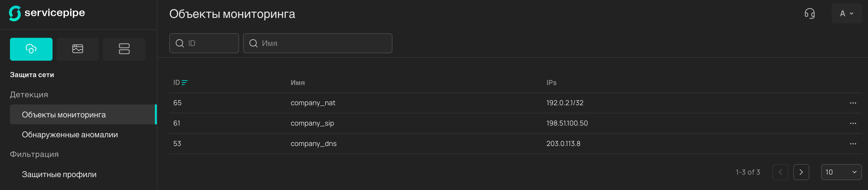Open the rows-per-page dropdown showing 10

point(841,172)
